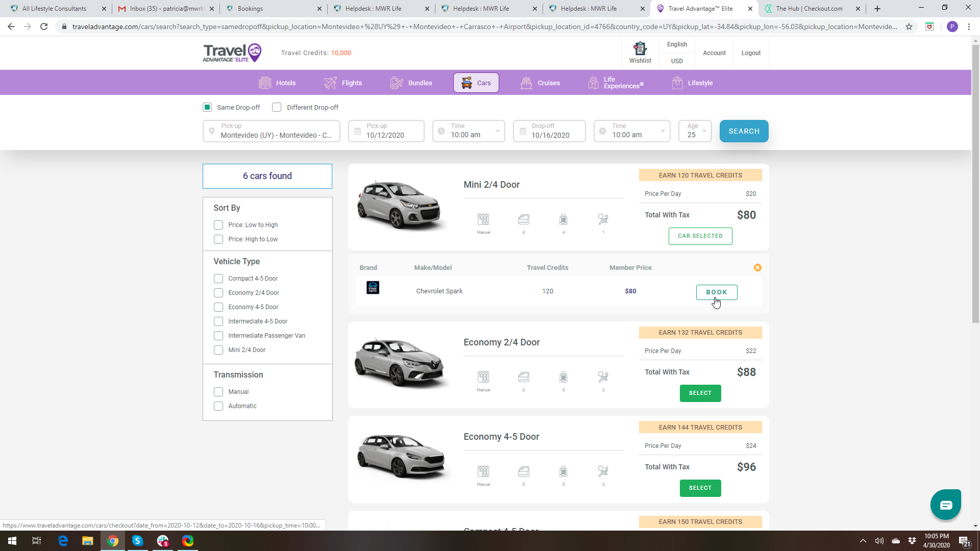Click the Pick-up location field
The height and width of the screenshot is (551, 980).
tap(272, 131)
